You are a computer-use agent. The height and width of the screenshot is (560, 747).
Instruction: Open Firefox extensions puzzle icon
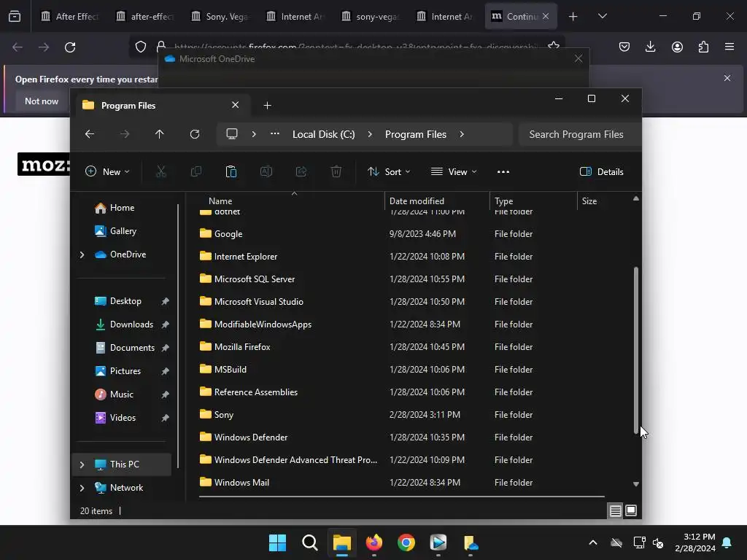coord(703,47)
